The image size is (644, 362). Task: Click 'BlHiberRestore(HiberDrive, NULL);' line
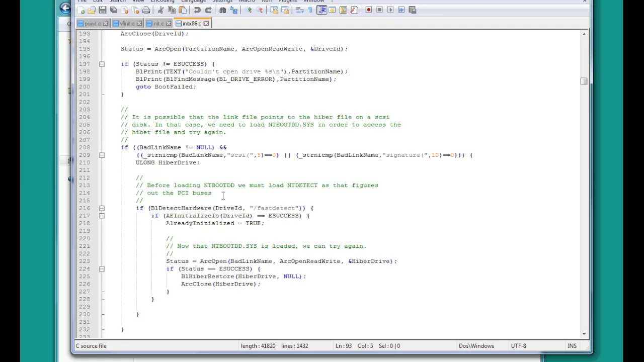tap(244, 277)
